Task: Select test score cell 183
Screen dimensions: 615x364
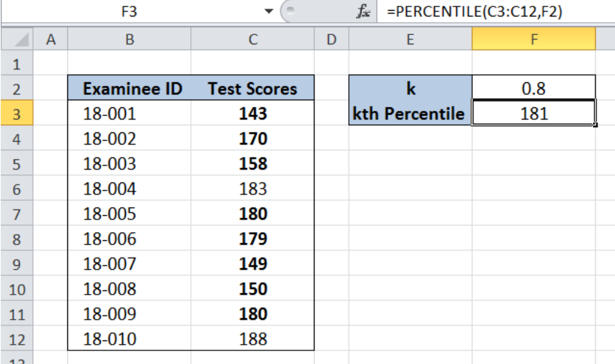Action: [x=252, y=189]
